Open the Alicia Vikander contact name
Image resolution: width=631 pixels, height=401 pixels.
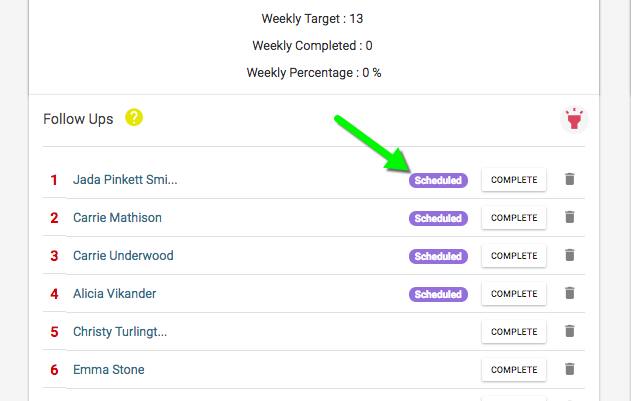pos(114,294)
